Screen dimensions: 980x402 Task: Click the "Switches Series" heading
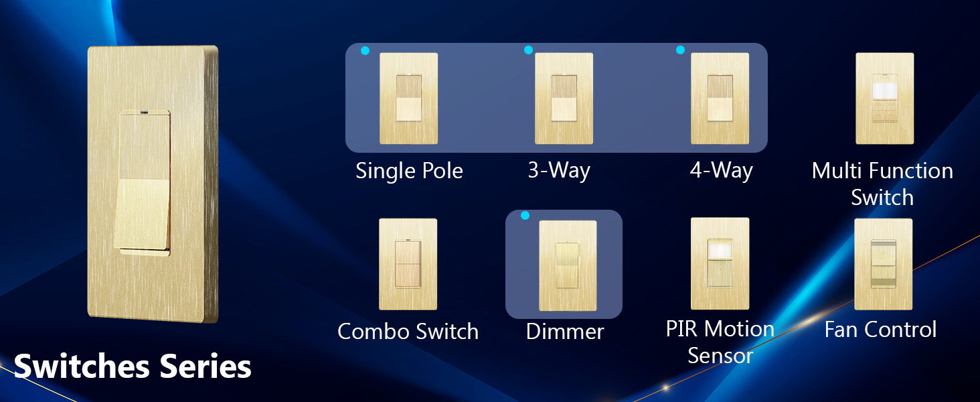point(133,366)
